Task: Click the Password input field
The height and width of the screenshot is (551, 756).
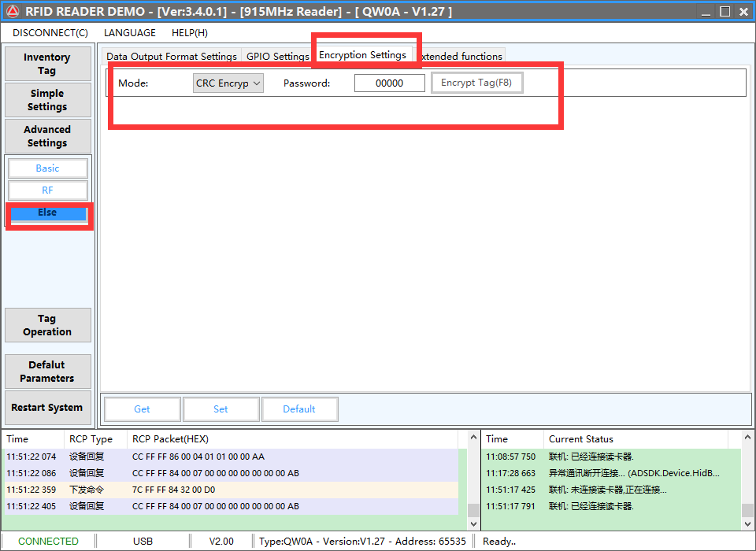Action: (x=389, y=83)
